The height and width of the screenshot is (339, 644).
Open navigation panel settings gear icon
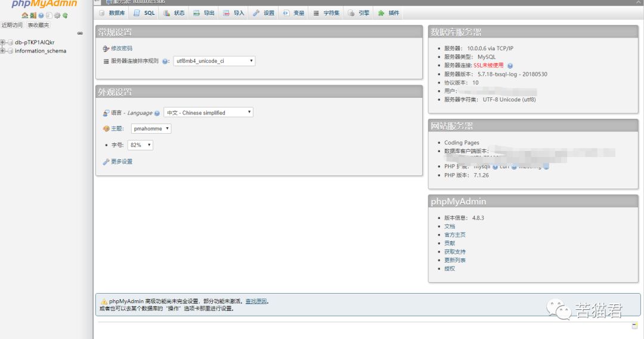[57, 16]
